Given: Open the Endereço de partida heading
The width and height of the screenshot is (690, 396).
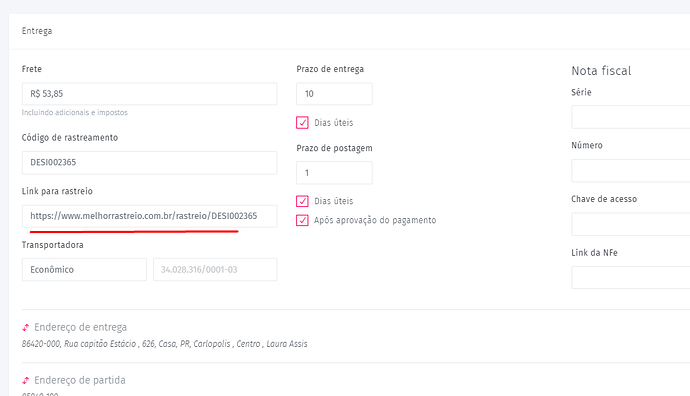Looking at the screenshot, I should (80, 380).
